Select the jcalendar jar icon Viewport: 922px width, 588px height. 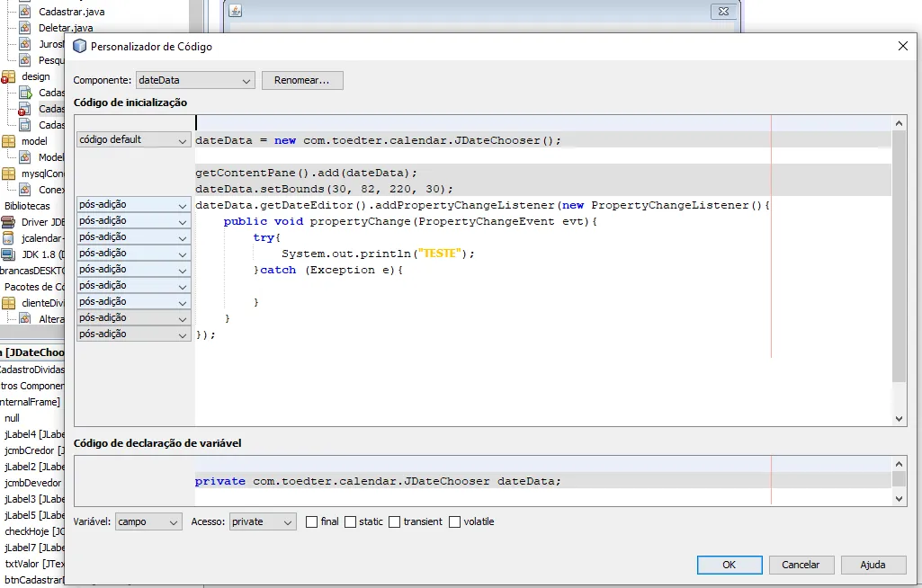[9, 238]
